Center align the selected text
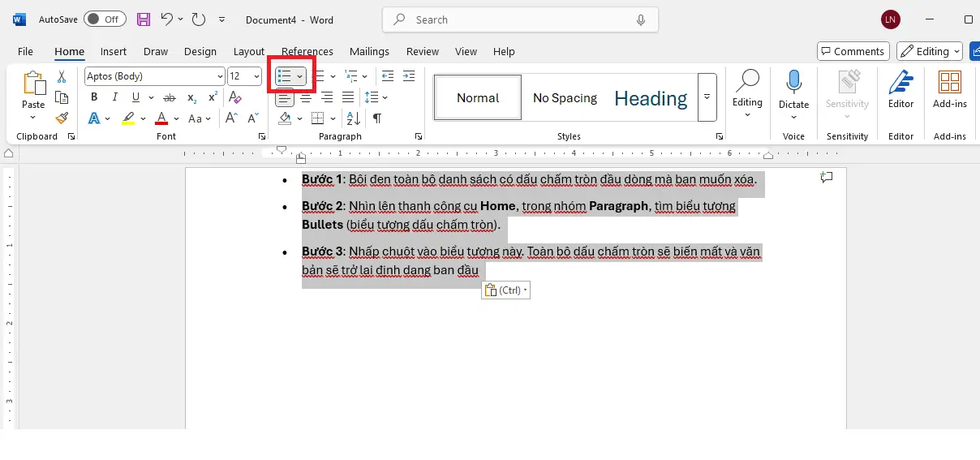This screenshot has height=460, width=980. (x=306, y=97)
